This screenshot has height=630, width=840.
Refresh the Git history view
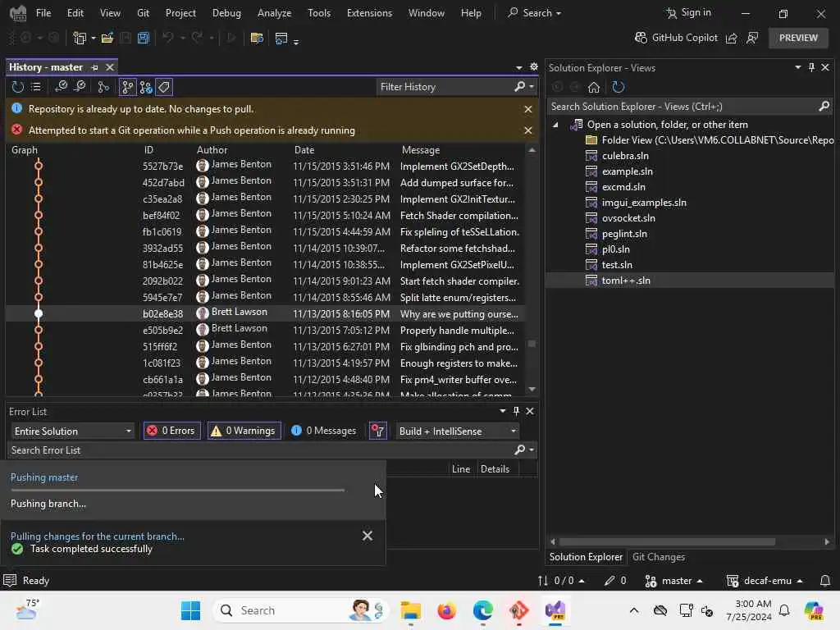tap(18, 87)
